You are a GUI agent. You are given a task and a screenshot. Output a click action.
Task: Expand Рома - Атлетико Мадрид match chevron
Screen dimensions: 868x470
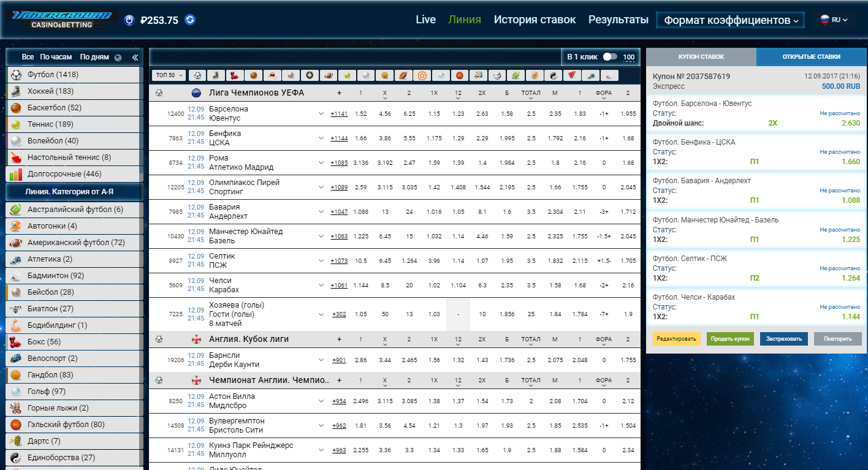click(x=321, y=162)
